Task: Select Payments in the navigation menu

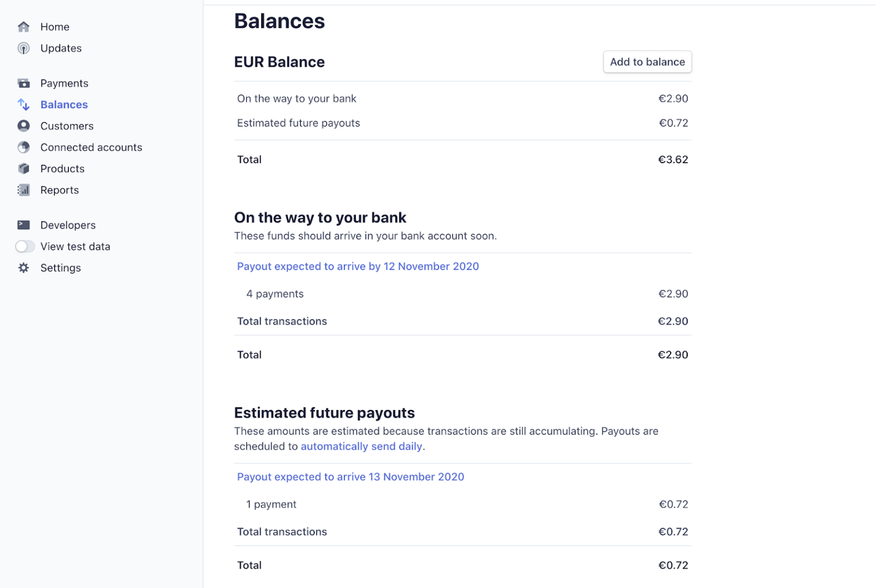Action: [64, 83]
